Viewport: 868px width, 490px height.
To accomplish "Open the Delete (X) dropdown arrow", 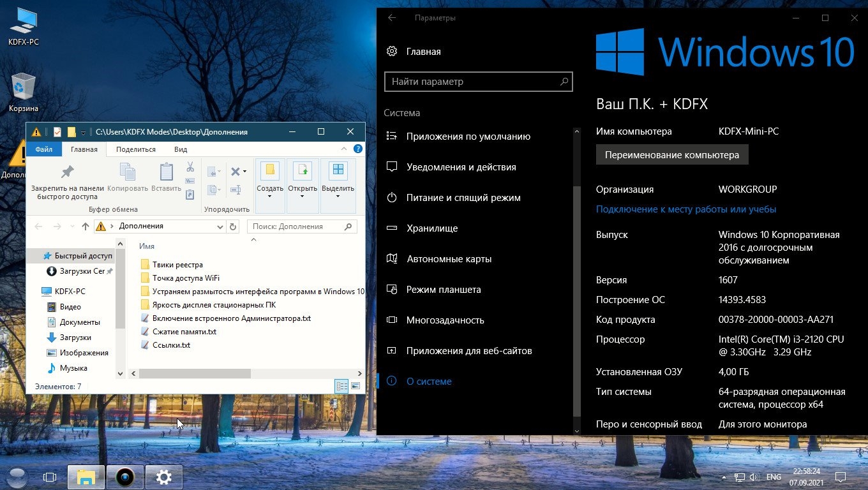I will point(244,172).
